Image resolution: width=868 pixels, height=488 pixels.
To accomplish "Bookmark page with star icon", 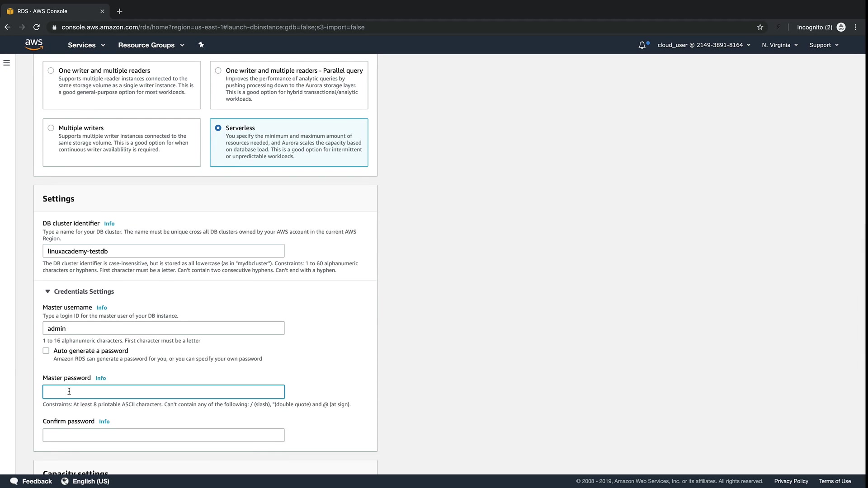I will [760, 27].
